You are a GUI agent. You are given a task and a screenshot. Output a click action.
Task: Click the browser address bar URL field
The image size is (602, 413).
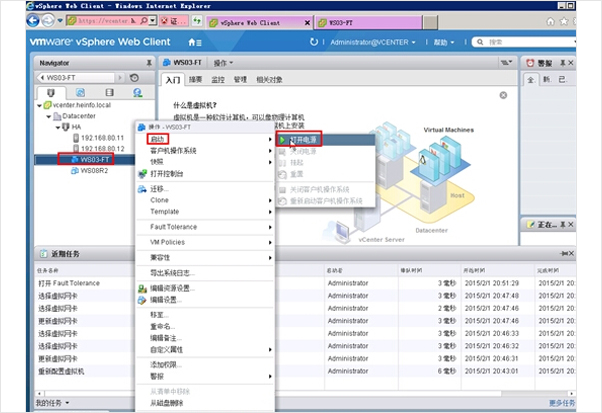tap(102, 21)
